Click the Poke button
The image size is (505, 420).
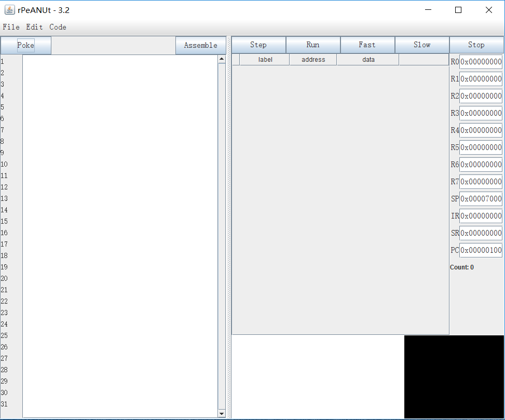[26, 45]
